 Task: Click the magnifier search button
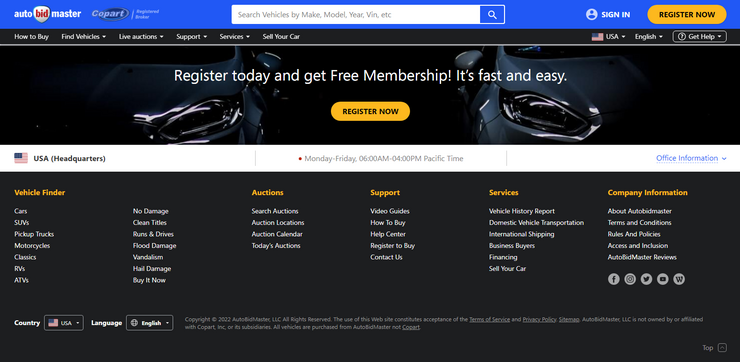(492, 15)
